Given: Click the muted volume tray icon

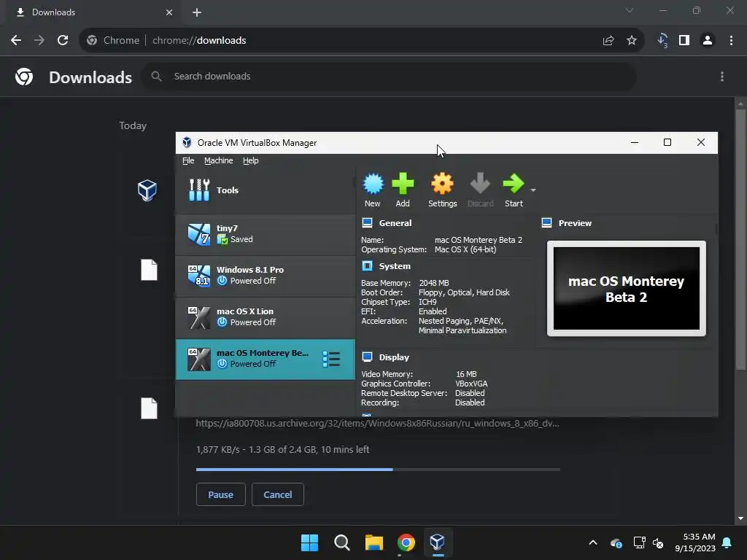Looking at the screenshot, I should (659, 542).
